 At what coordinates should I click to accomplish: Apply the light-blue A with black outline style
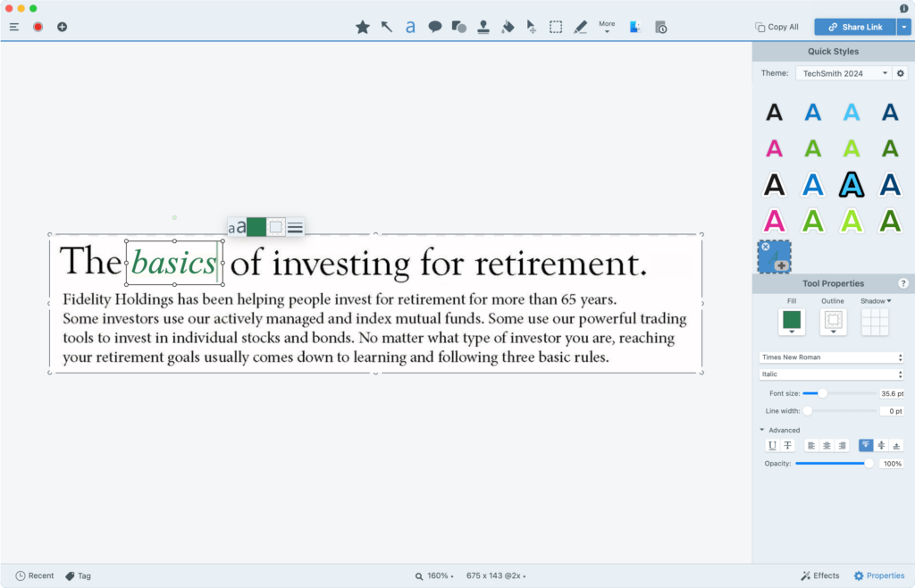coord(852,185)
